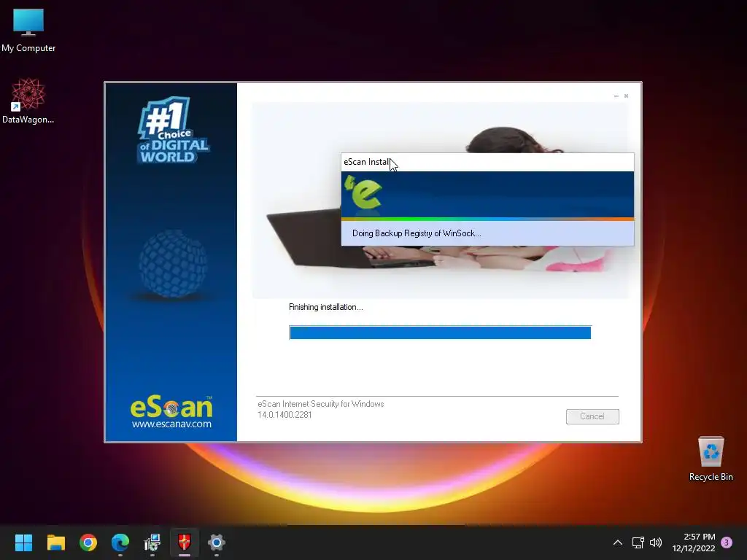Open the Windows Start menu
The width and height of the screenshot is (747, 560).
(23, 542)
